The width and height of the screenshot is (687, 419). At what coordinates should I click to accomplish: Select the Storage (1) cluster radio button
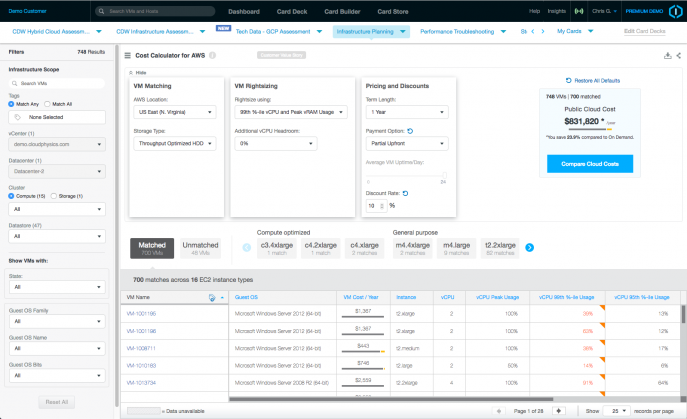click(54, 196)
